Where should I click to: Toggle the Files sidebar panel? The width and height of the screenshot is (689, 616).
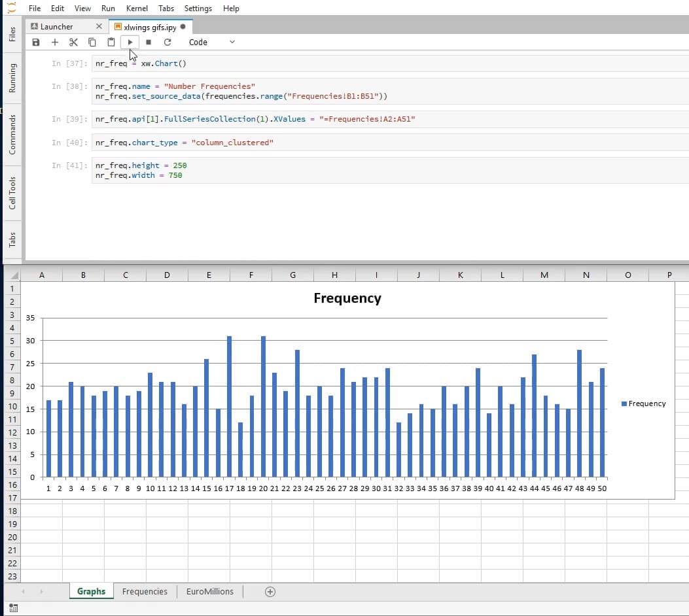coord(10,33)
